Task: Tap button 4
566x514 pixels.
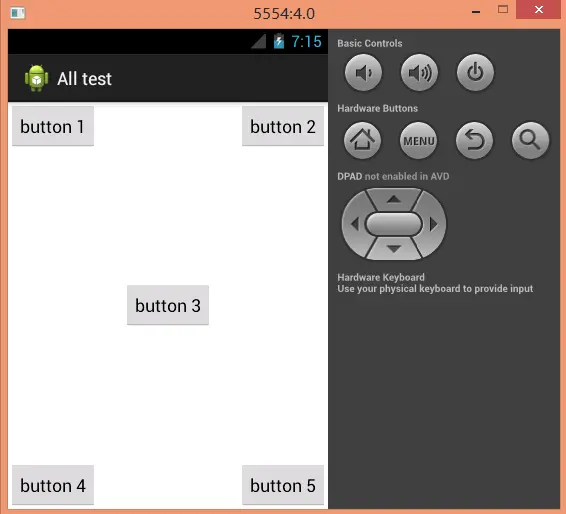Action: [x=53, y=485]
